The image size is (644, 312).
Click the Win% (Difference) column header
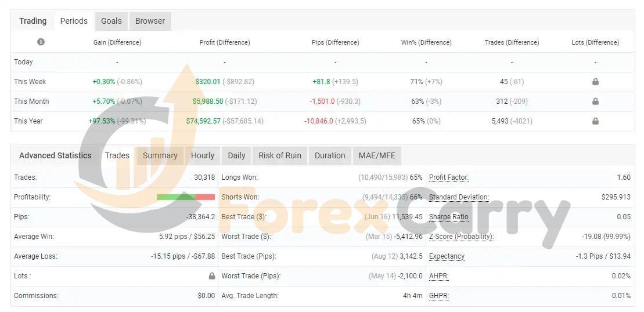(x=426, y=42)
